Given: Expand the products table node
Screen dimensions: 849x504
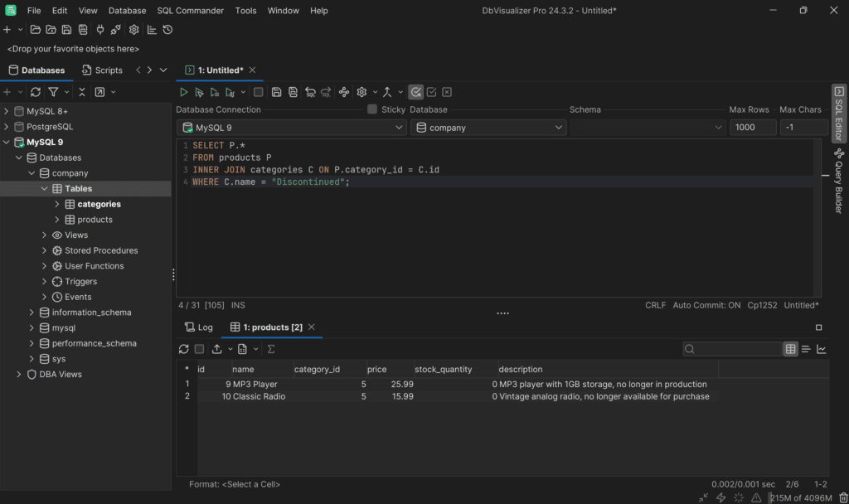Looking at the screenshot, I should point(57,220).
